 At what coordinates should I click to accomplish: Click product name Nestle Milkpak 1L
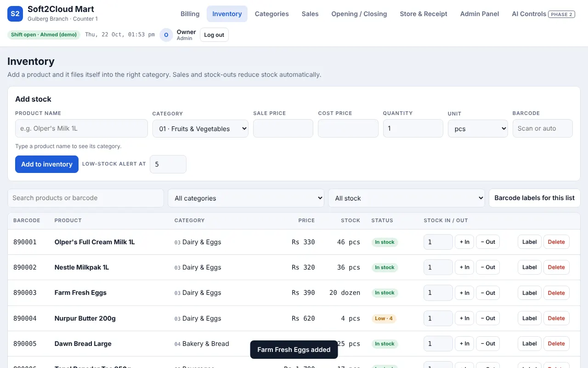(82, 267)
